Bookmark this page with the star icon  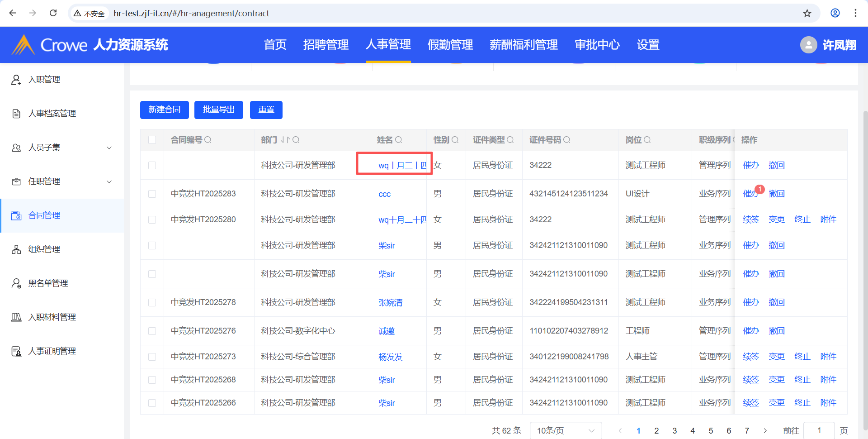(x=807, y=13)
